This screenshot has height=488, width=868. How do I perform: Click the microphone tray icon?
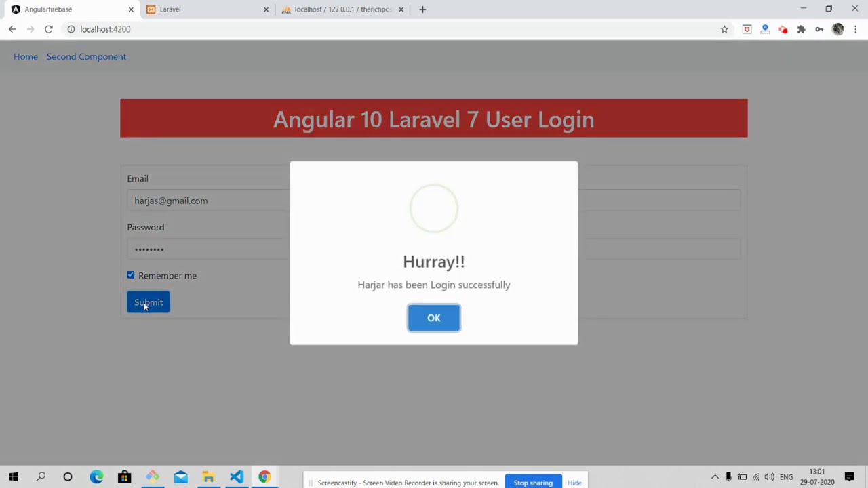[728, 477]
